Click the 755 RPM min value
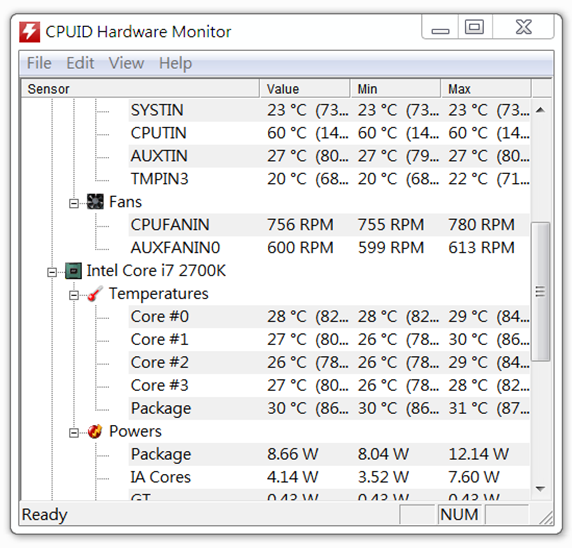Viewport: 572px width, 548px height. 391,225
